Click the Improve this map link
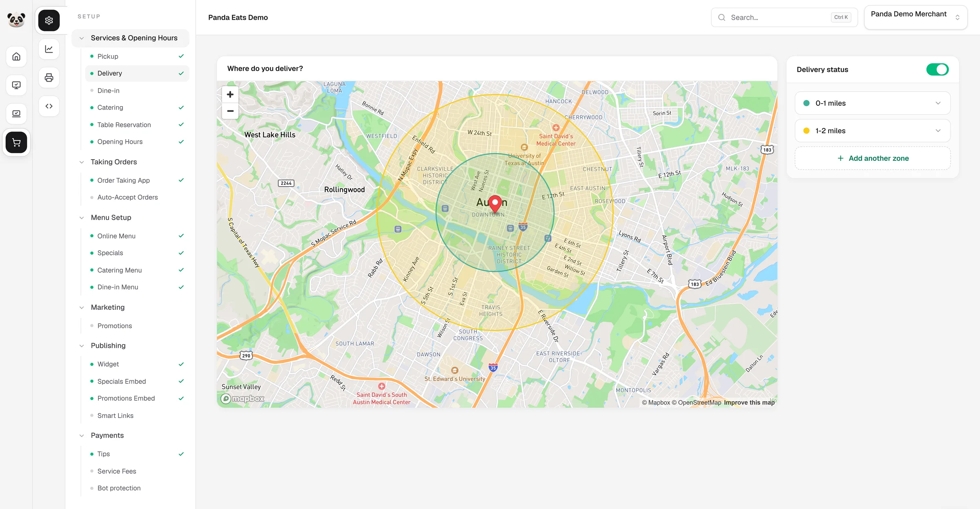980x509 pixels. (749, 402)
